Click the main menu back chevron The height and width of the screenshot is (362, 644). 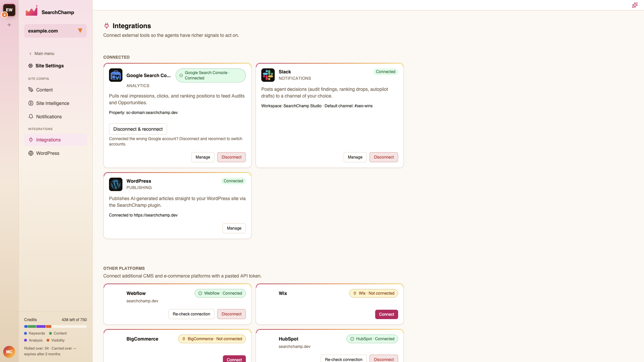30,54
